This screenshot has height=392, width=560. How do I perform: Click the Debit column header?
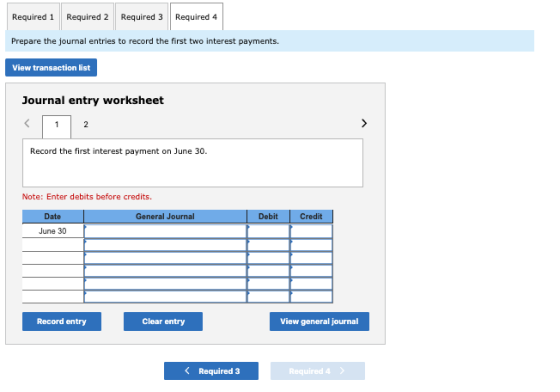268,216
